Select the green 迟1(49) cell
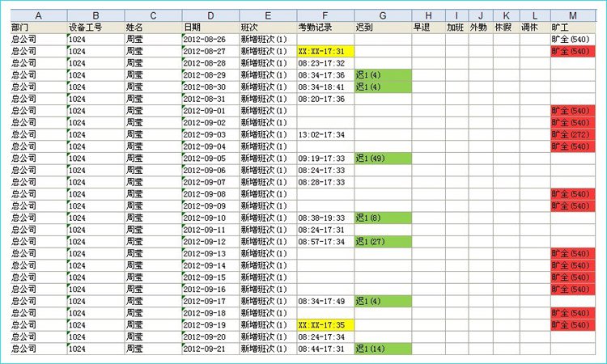Viewport: 607px width, 364px height. click(x=383, y=158)
